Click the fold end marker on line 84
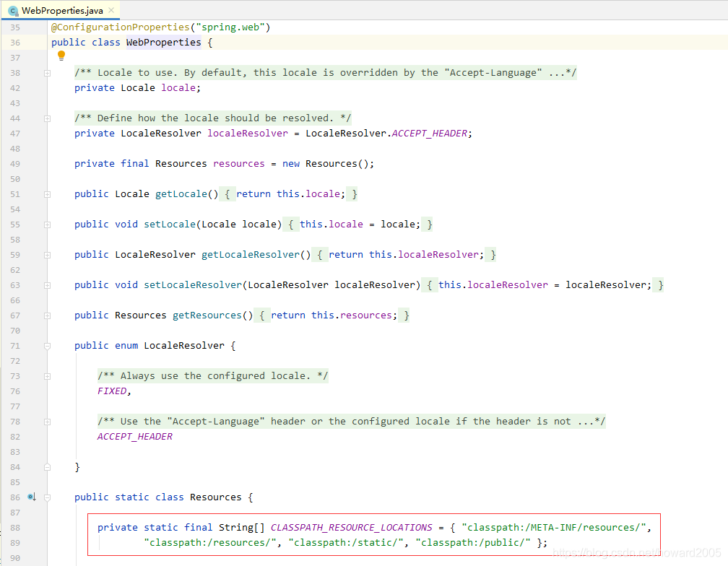 (48, 467)
